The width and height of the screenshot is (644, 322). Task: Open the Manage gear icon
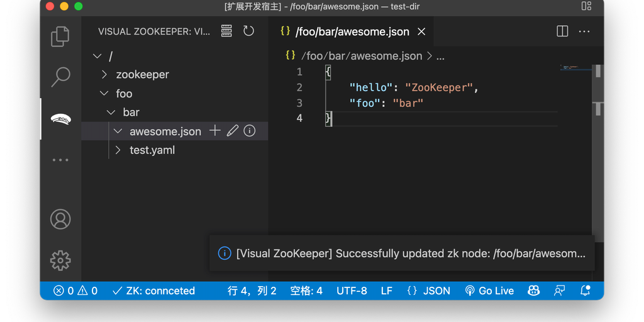click(60, 260)
